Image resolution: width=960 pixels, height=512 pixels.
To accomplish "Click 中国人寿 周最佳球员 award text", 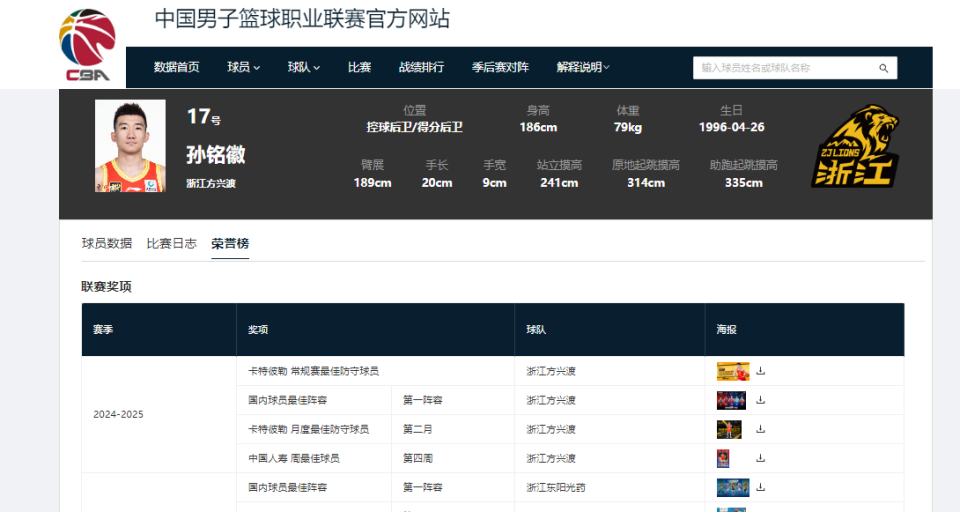I will [293, 458].
